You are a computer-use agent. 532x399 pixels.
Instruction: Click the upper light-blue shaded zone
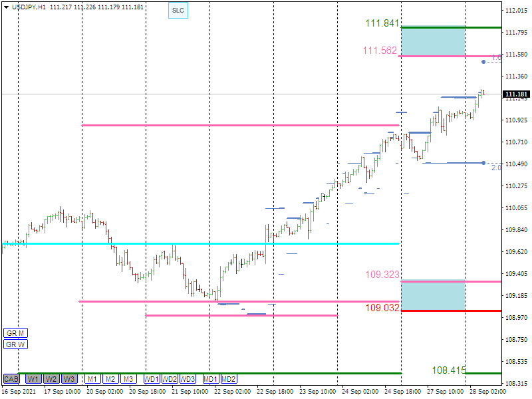click(433, 42)
